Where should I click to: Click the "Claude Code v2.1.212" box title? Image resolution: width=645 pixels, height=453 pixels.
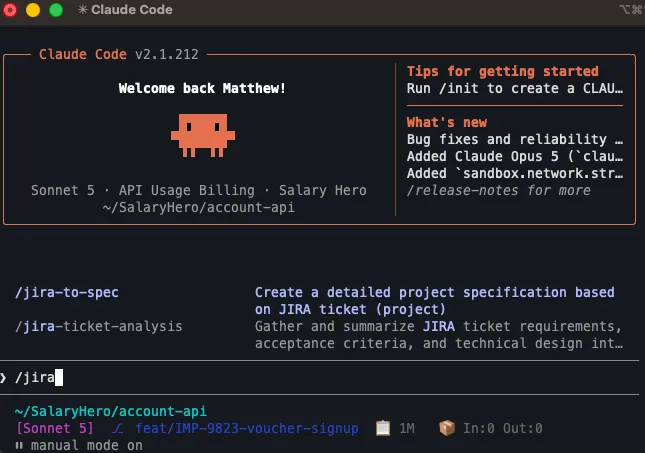(x=118, y=54)
